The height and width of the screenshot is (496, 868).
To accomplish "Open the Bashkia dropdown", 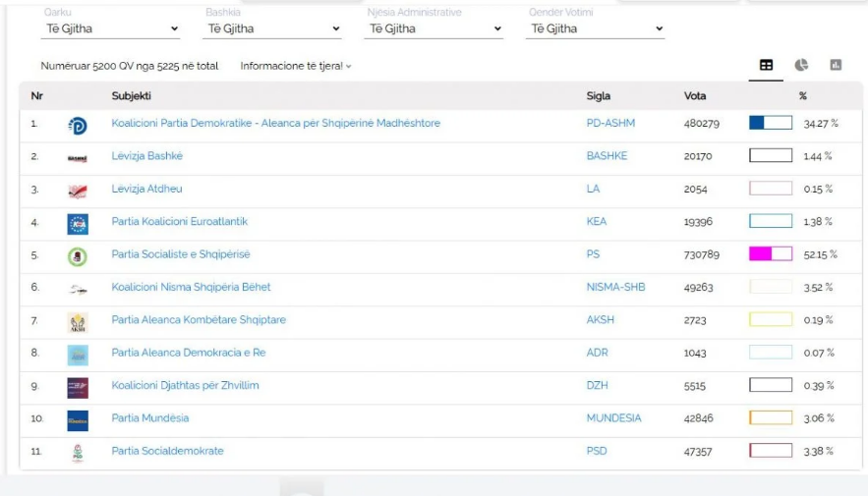I will coord(272,28).
